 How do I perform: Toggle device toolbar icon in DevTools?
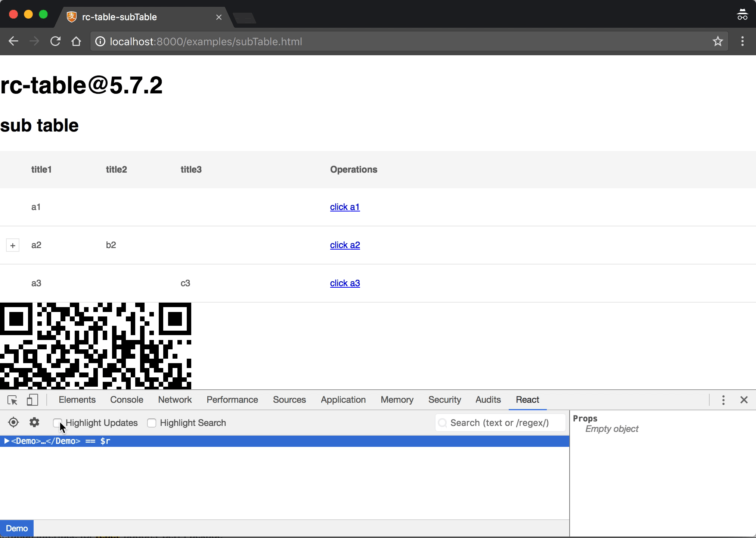point(32,400)
